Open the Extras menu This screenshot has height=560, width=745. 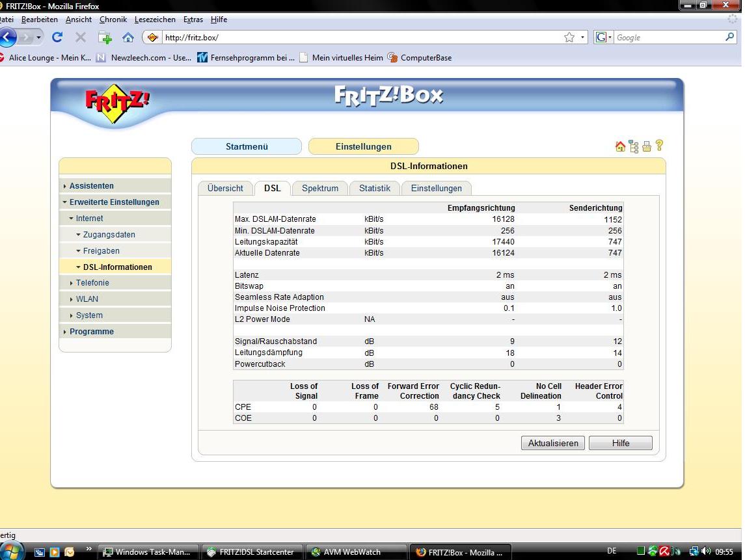click(193, 20)
